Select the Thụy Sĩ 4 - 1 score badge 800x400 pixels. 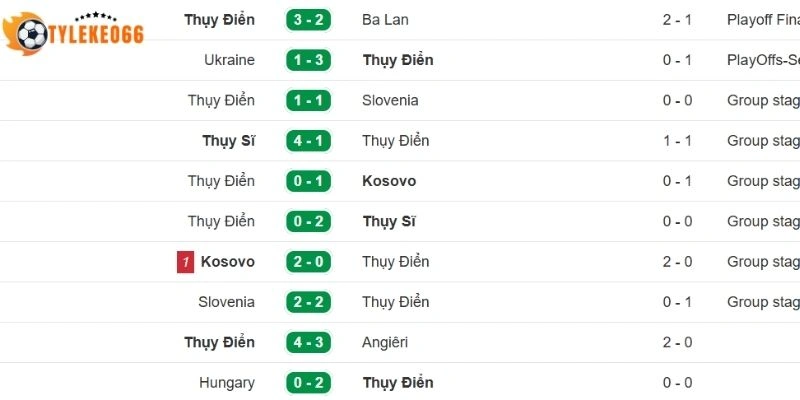point(308,141)
